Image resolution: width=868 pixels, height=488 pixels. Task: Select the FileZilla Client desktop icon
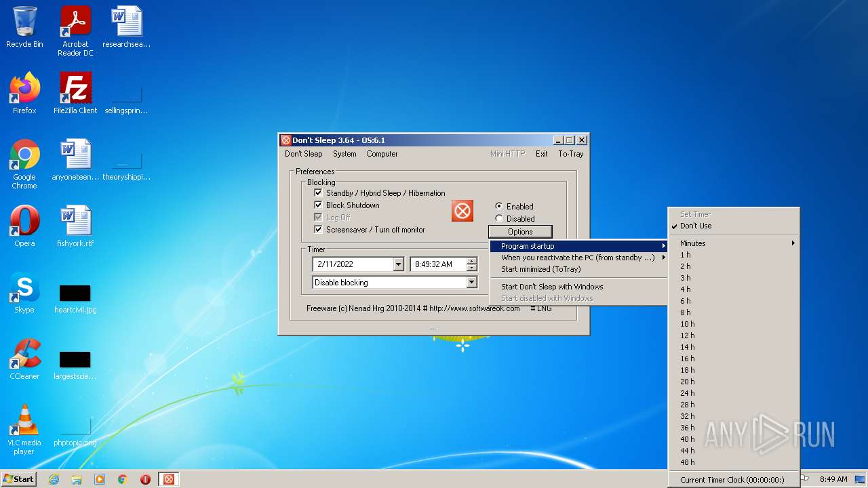point(75,94)
